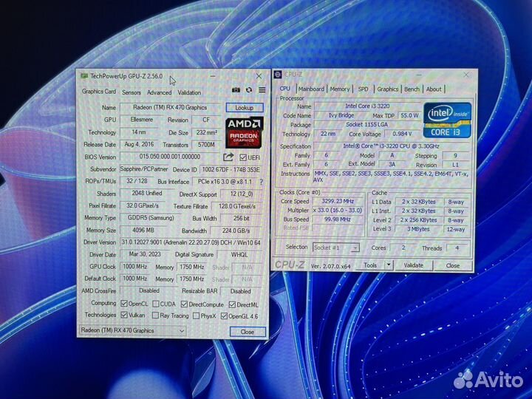532x399 pixels.
Task: Click the Driver Date Mar 30, 2023 value
Action: [x=145, y=254]
